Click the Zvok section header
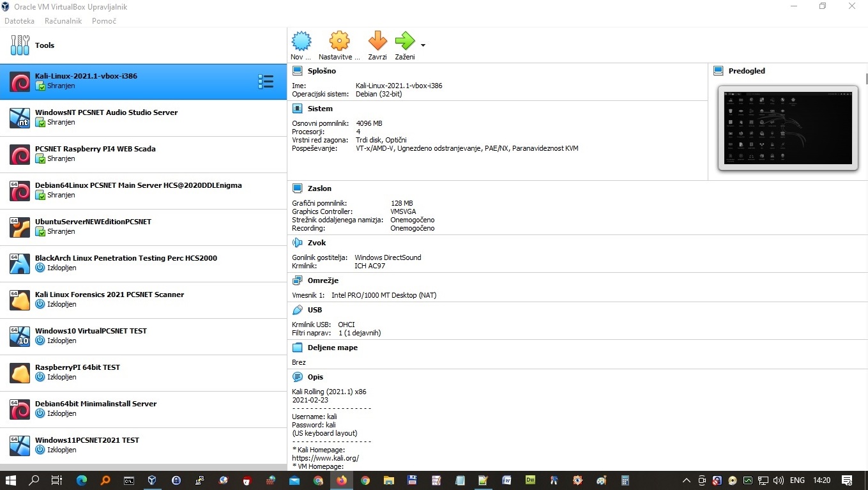Screen dimensions: 868x490 [x=317, y=243]
